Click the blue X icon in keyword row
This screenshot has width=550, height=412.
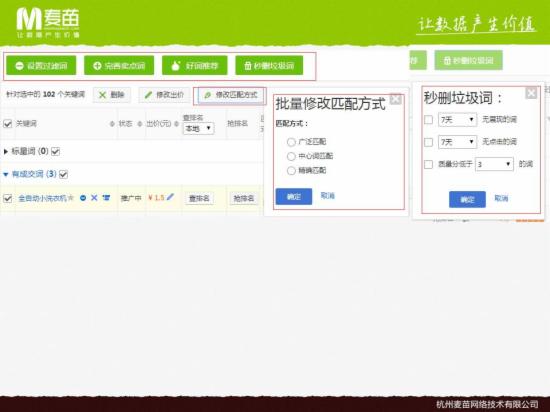pyautogui.click(x=94, y=198)
